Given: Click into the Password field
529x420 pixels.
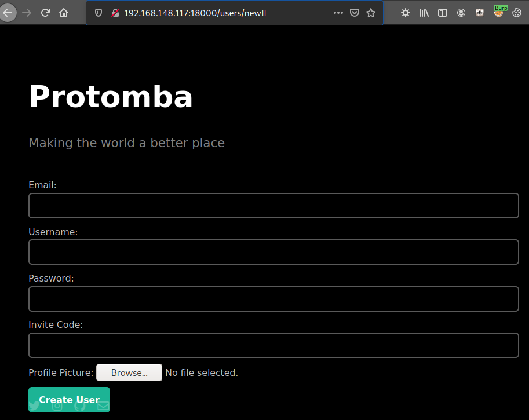Looking at the screenshot, I should (273, 299).
